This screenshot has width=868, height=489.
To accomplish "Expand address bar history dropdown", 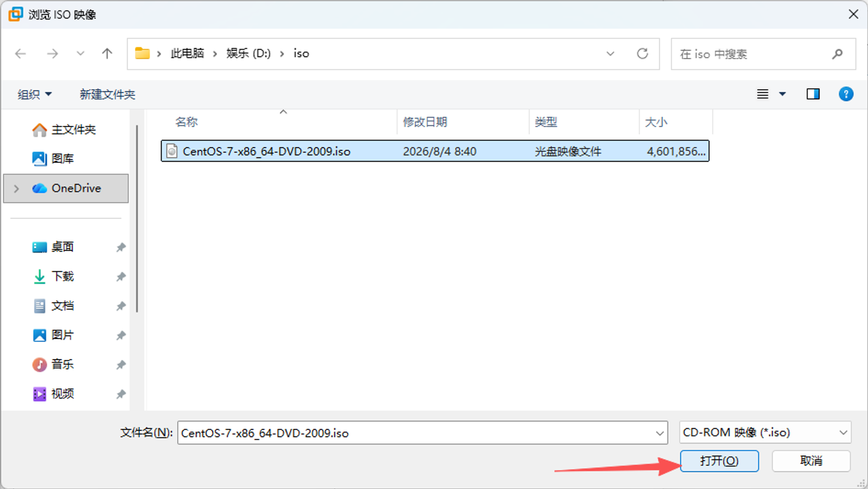I will click(610, 54).
